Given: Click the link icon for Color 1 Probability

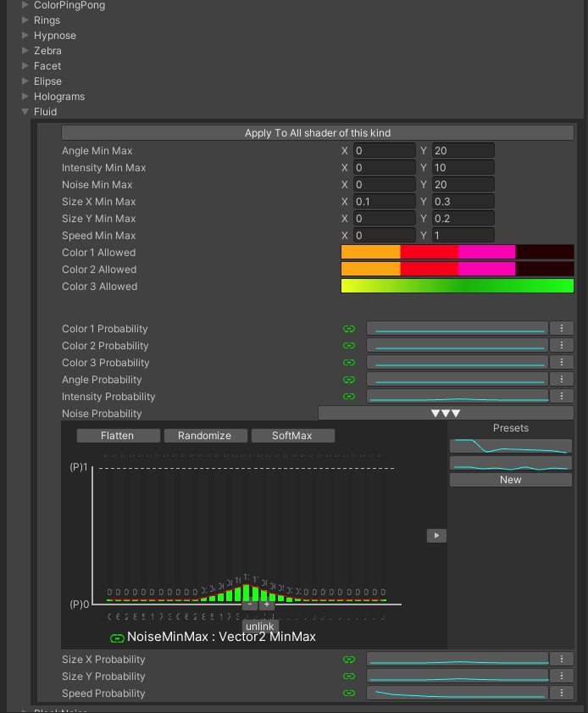Looking at the screenshot, I should click(348, 329).
